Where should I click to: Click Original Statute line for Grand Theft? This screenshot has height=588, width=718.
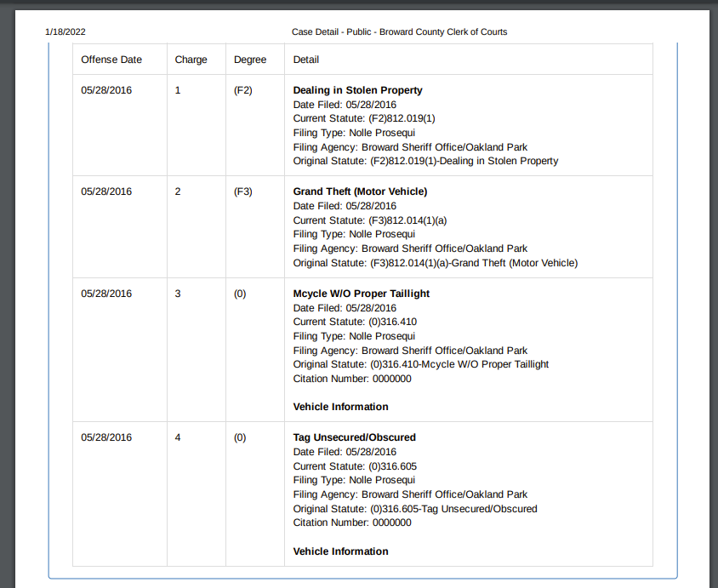pos(435,263)
